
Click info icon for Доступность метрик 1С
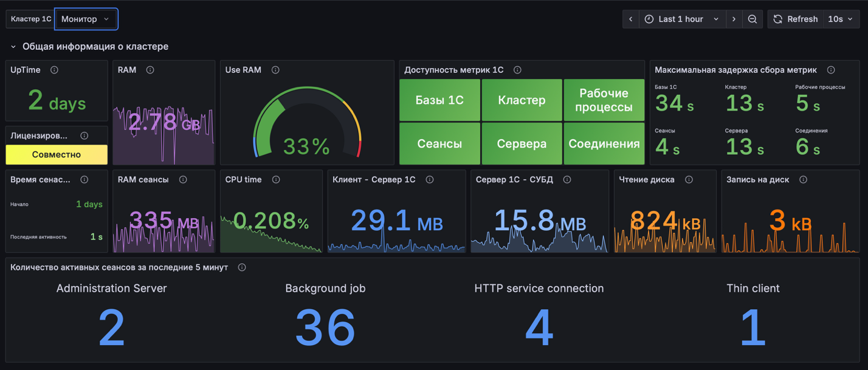pyautogui.click(x=517, y=70)
